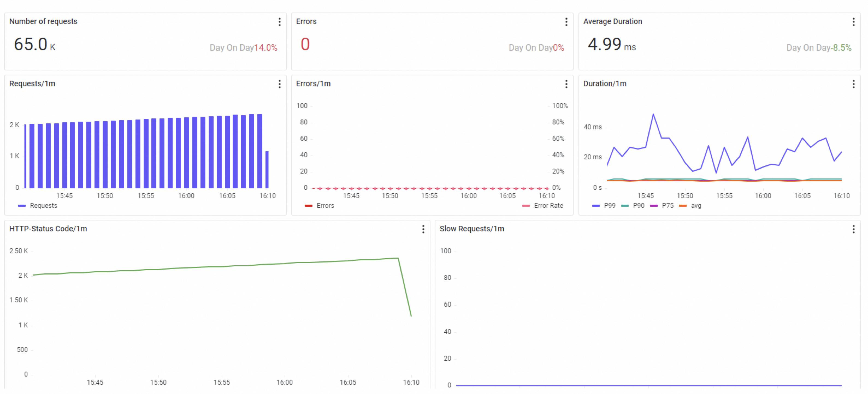Open Average Duration panel options menu
The width and height of the screenshot is (868, 394).
[853, 22]
